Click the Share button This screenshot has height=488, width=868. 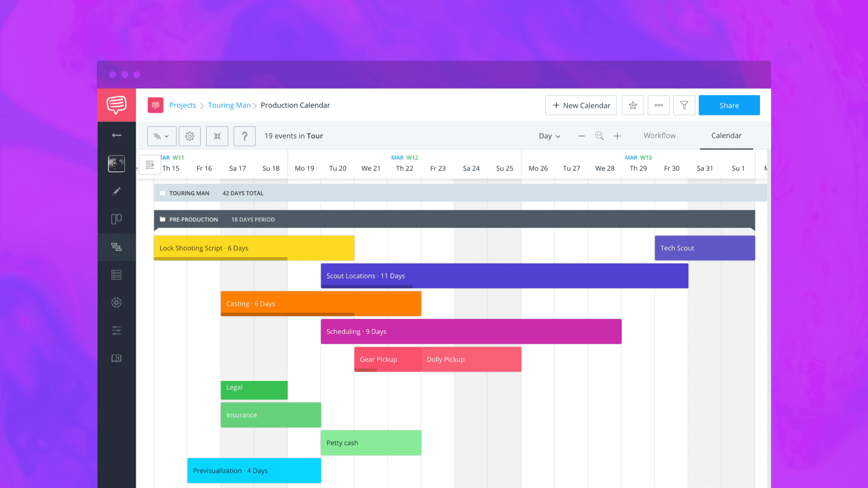point(729,105)
